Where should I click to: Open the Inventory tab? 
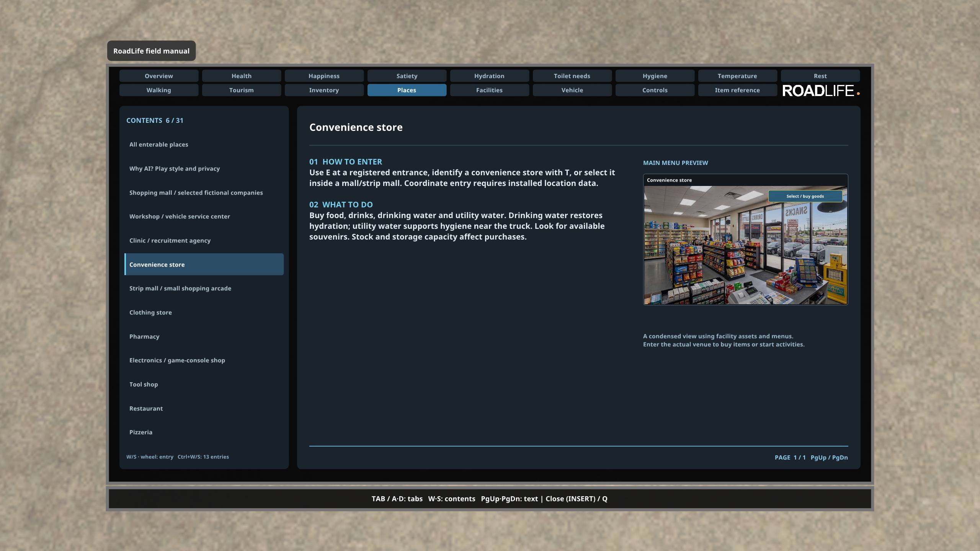[324, 90]
